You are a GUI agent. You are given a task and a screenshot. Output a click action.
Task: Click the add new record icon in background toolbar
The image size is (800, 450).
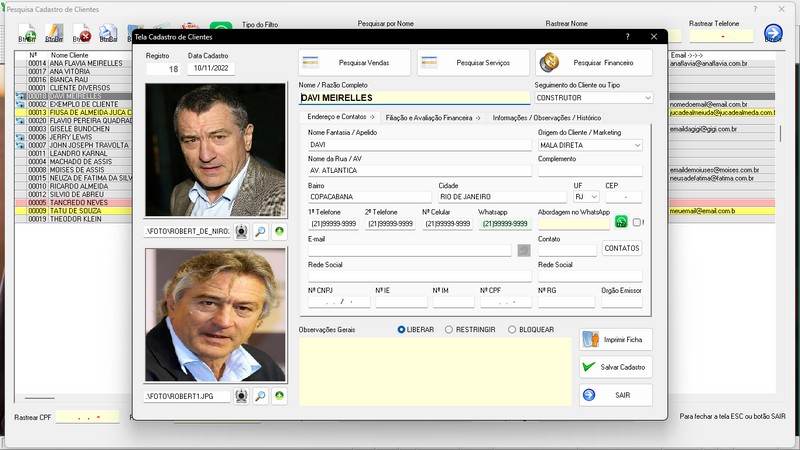27,33
